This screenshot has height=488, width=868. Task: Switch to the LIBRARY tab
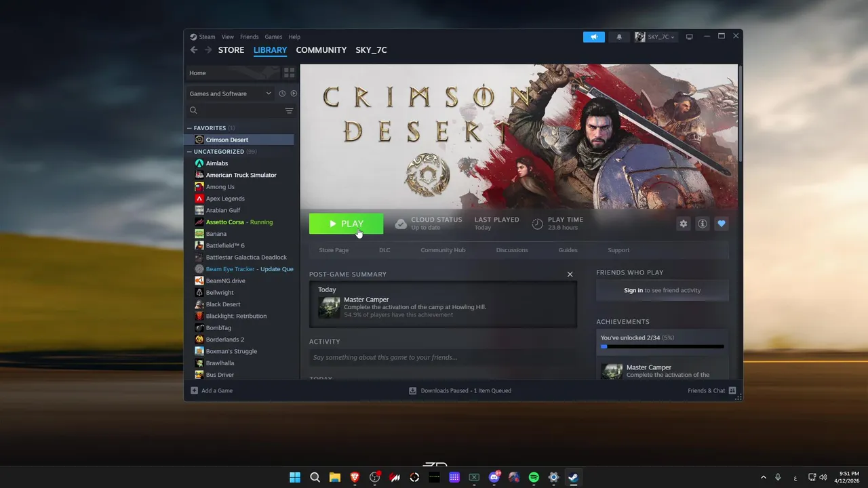coord(270,50)
